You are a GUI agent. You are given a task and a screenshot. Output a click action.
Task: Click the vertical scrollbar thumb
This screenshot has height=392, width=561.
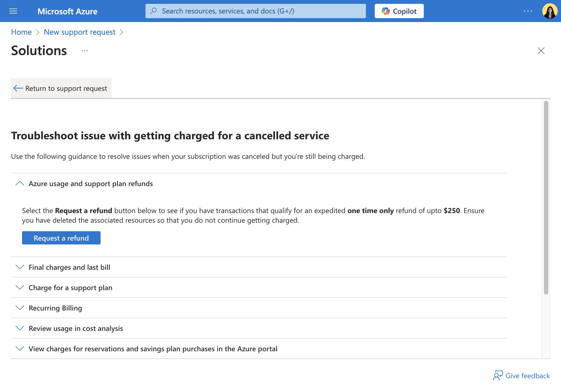pos(546,197)
